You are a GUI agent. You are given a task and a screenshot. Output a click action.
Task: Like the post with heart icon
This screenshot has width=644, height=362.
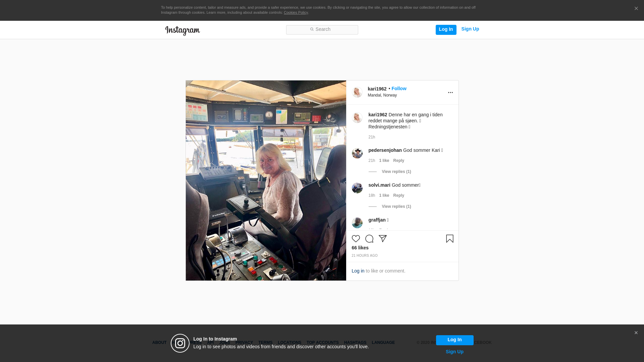[x=356, y=239]
